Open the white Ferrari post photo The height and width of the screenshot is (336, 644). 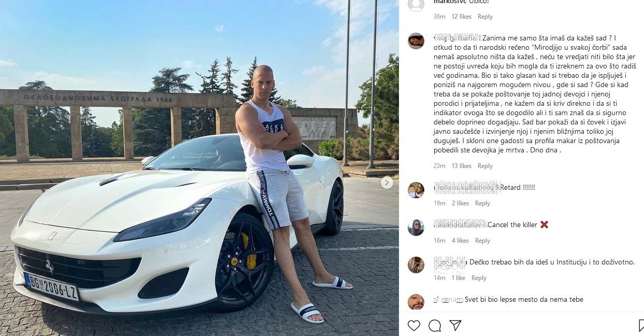coord(199,168)
